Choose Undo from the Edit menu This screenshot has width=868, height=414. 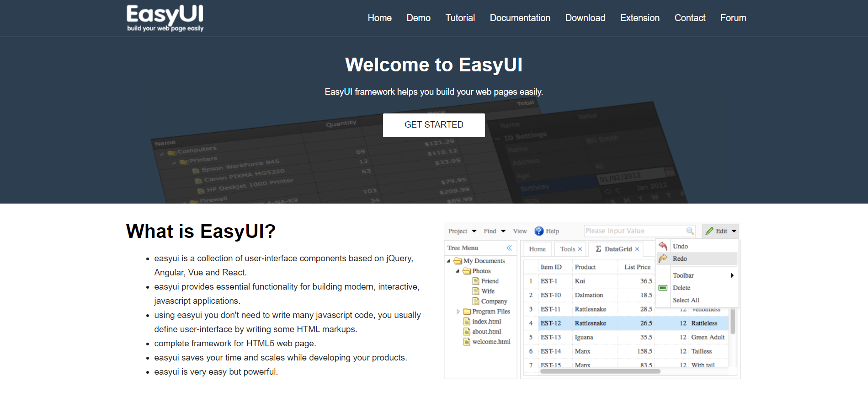pos(697,246)
